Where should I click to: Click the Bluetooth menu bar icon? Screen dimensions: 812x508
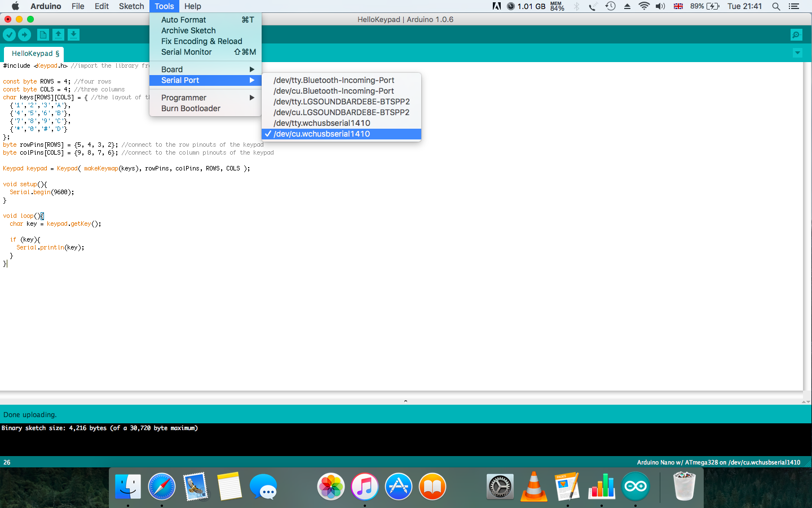point(576,6)
